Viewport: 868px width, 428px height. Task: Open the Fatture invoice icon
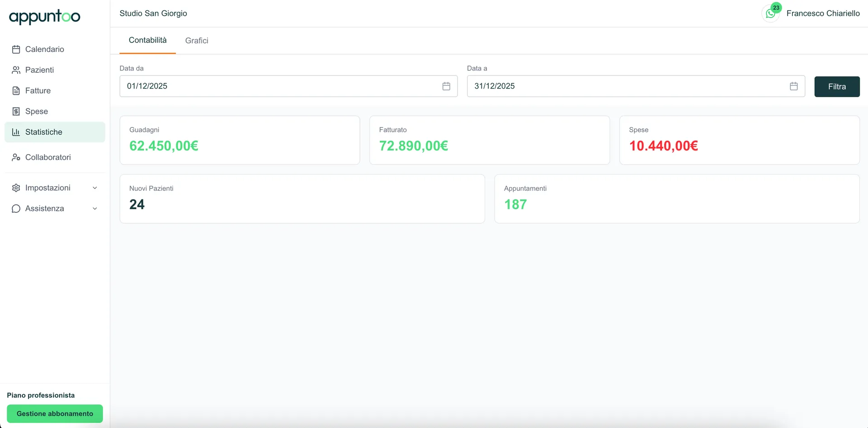16,90
